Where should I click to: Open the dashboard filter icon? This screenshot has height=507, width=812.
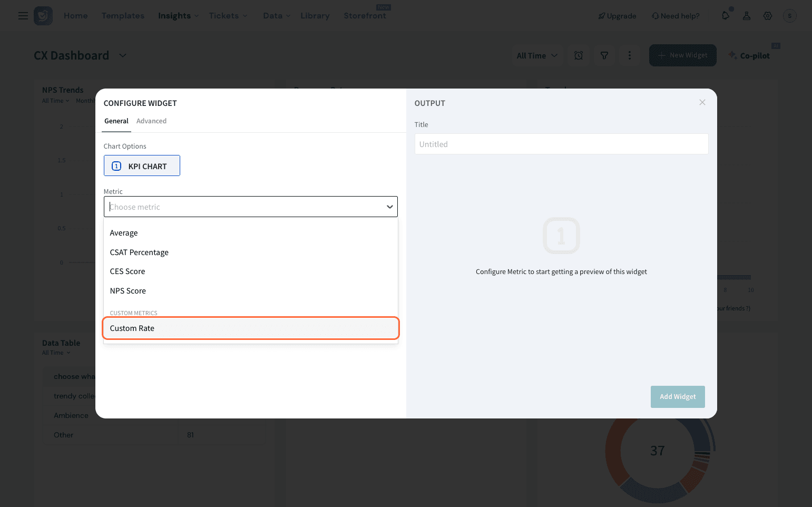coord(604,55)
